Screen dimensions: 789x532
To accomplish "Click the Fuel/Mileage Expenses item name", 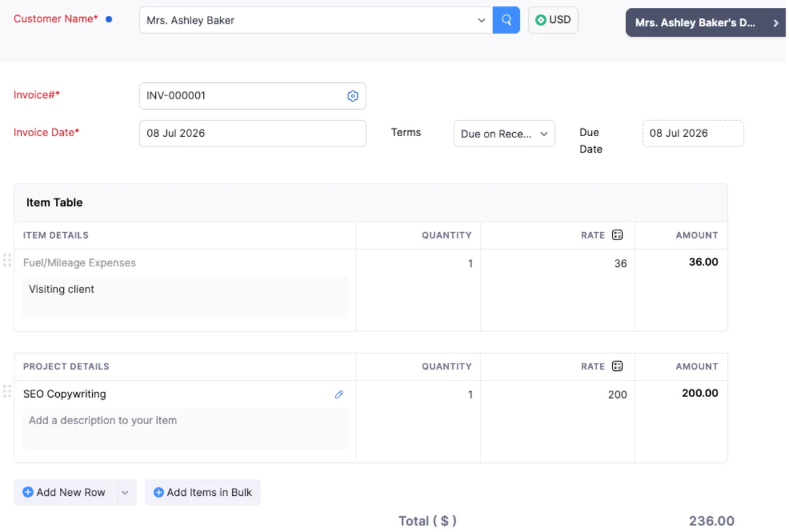I will click(80, 263).
